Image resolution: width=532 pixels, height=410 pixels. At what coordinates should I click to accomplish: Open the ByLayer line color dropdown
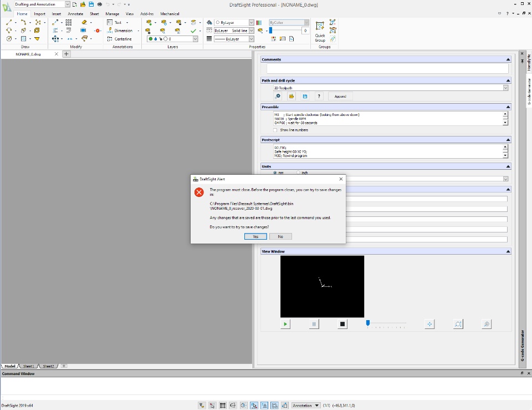(252, 22)
